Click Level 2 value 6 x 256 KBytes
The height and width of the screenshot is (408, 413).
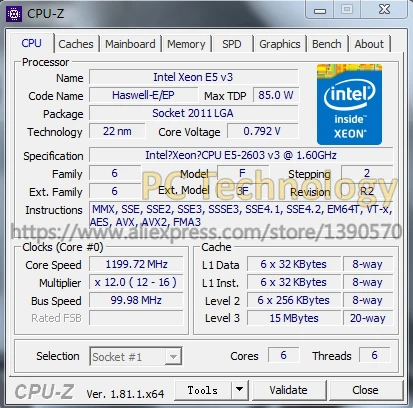[294, 300]
